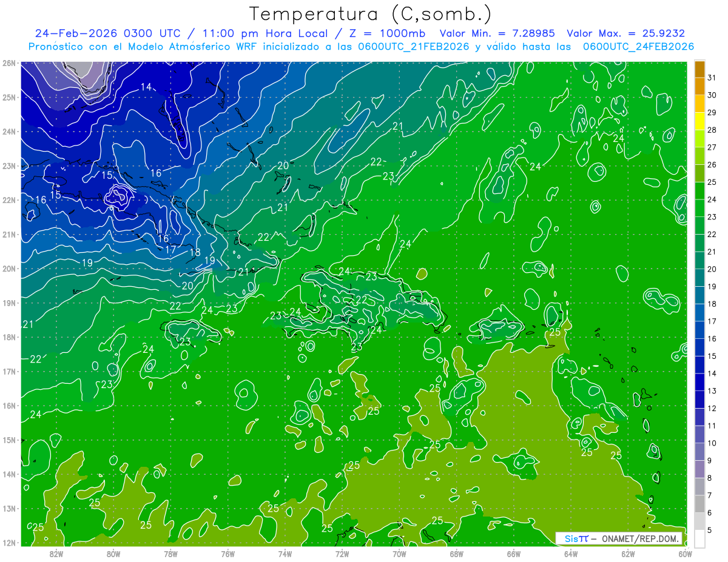The height and width of the screenshot is (562, 728).
Task: Click the "SisTT – ONAMET/REP.DOM." credit box
Action: pos(619,538)
